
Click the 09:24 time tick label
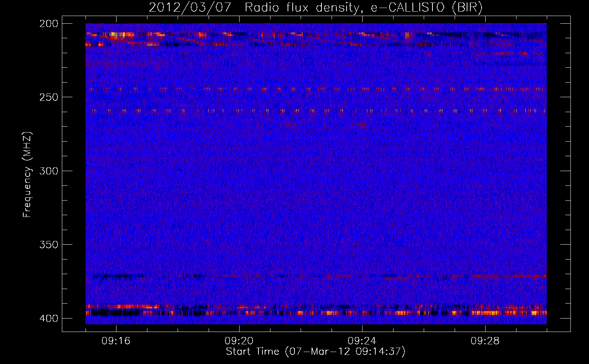pos(362,341)
